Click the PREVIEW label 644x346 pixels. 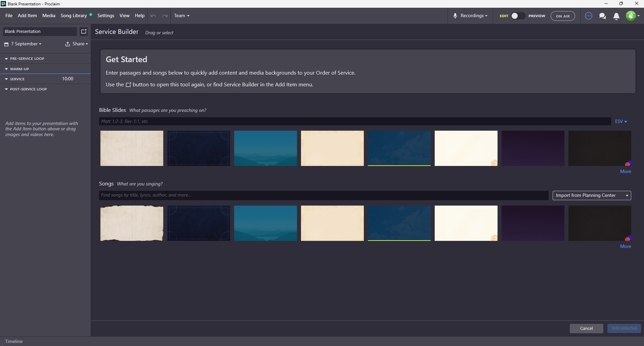pyautogui.click(x=537, y=16)
